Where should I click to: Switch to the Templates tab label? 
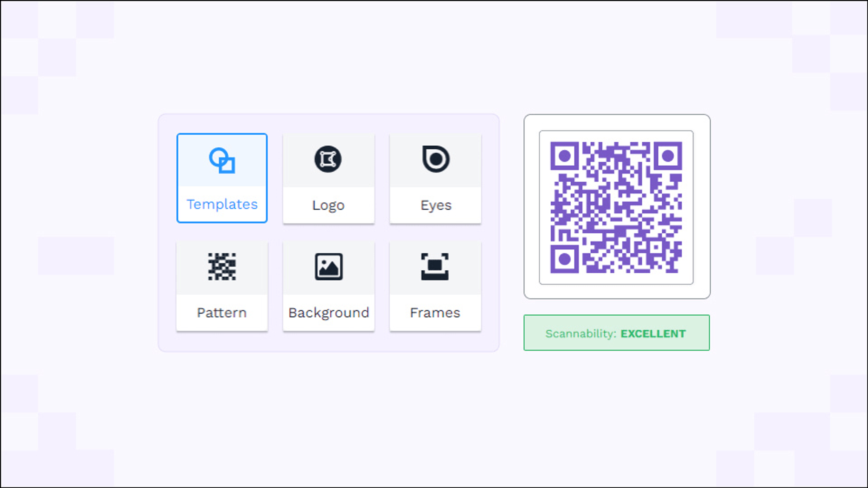(222, 204)
